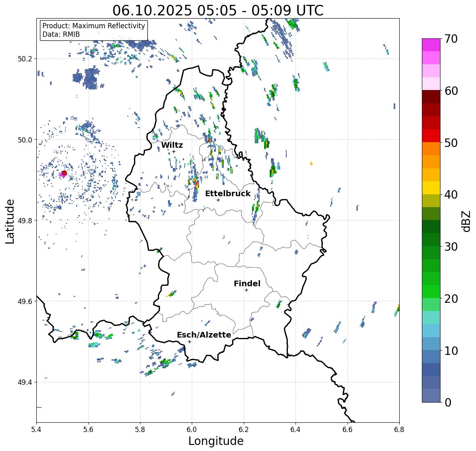Image resolution: width=476 pixels, height=451 pixels.
Task: Click the latitude tick label 49.4
Action: point(25,382)
